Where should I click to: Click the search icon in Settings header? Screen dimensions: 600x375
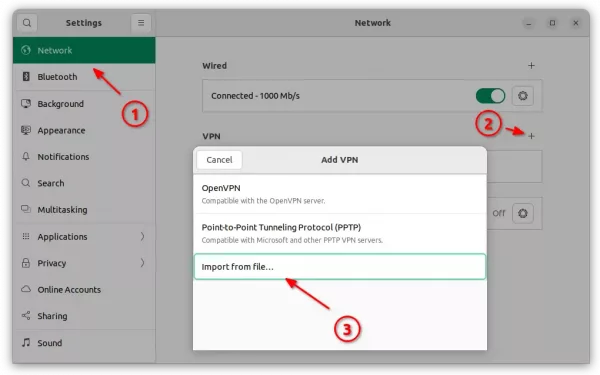(x=27, y=23)
